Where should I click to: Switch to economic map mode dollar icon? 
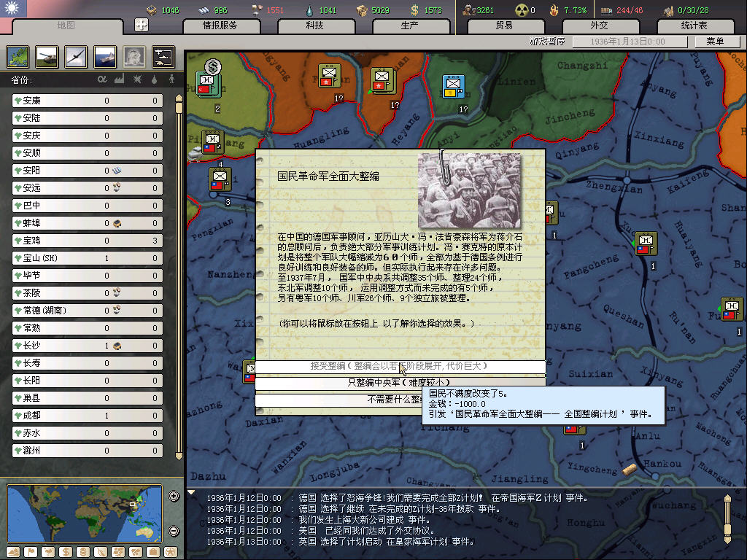pos(64,551)
